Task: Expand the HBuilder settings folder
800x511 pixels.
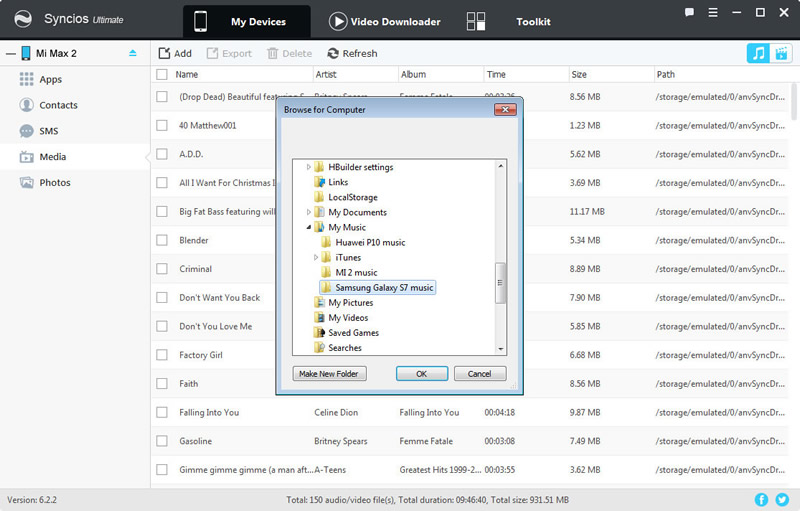Action: [x=309, y=167]
